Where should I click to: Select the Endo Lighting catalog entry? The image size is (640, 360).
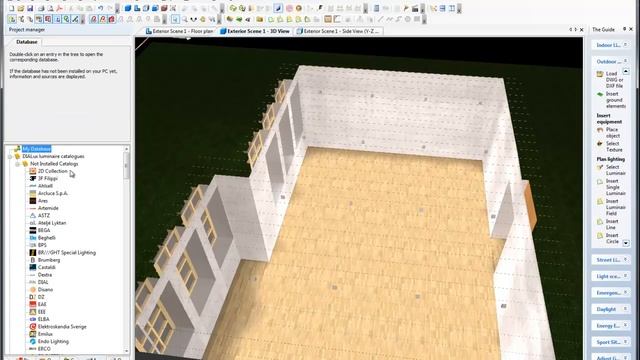[53, 341]
